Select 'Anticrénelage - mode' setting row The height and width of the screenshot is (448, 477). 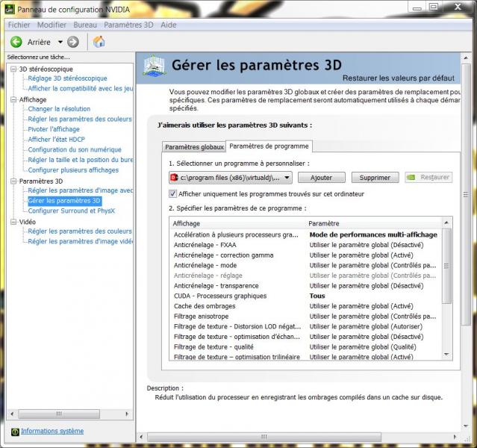(x=305, y=265)
